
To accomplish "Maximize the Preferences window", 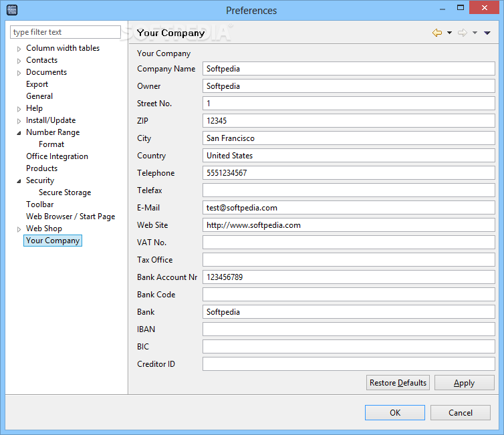I will coord(461,8).
